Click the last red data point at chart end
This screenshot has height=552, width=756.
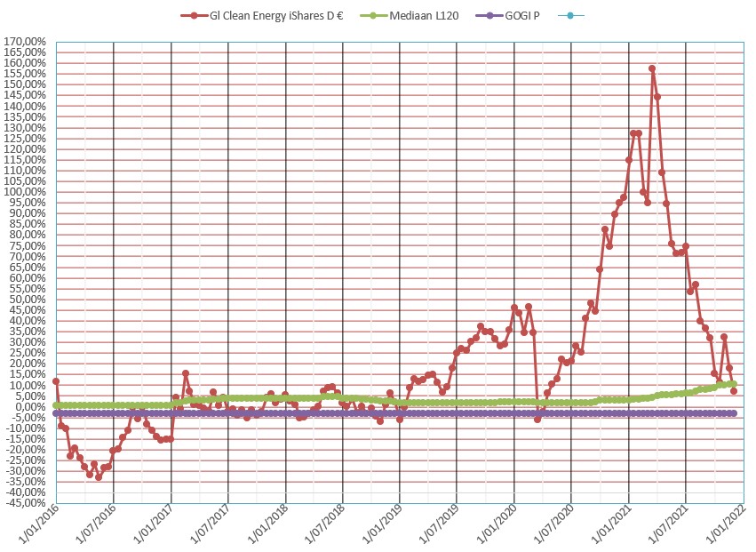pos(734,391)
